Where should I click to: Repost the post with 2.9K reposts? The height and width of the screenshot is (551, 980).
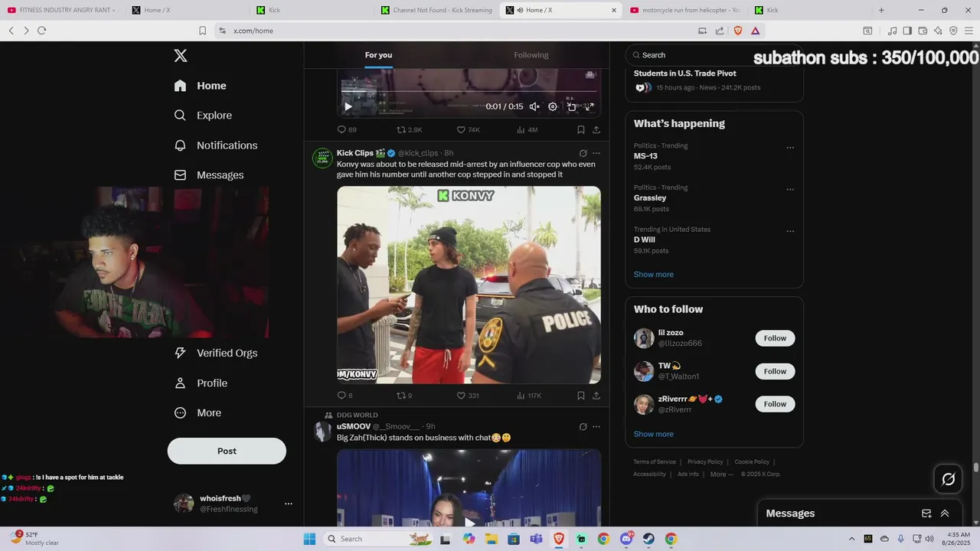pyautogui.click(x=409, y=130)
